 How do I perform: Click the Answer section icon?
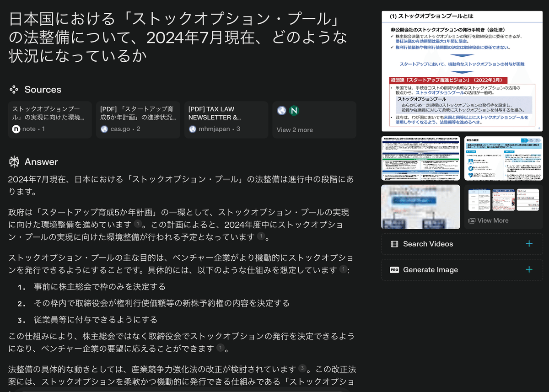click(14, 162)
